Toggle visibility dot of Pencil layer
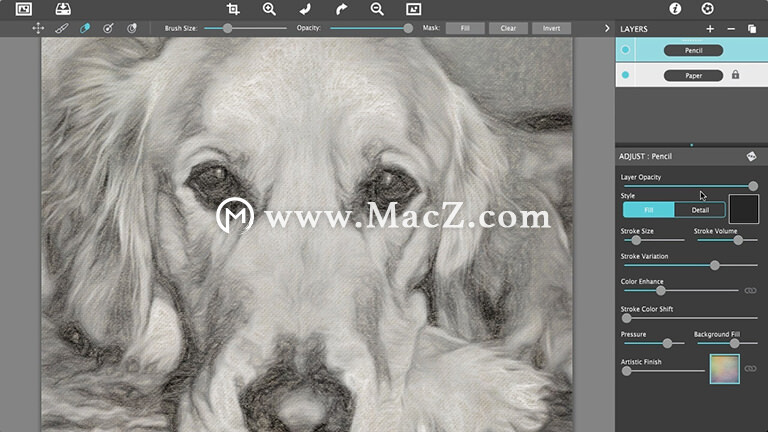 pos(625,50)
